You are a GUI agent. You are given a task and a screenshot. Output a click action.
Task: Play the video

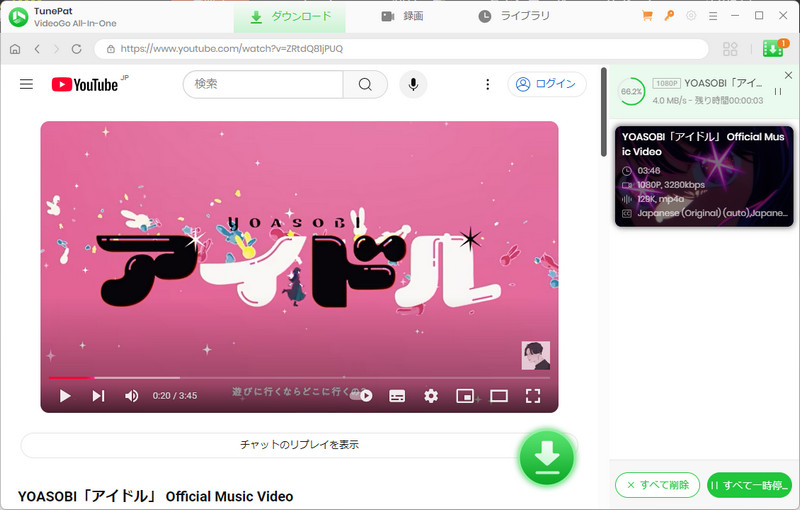click(65, 396)
